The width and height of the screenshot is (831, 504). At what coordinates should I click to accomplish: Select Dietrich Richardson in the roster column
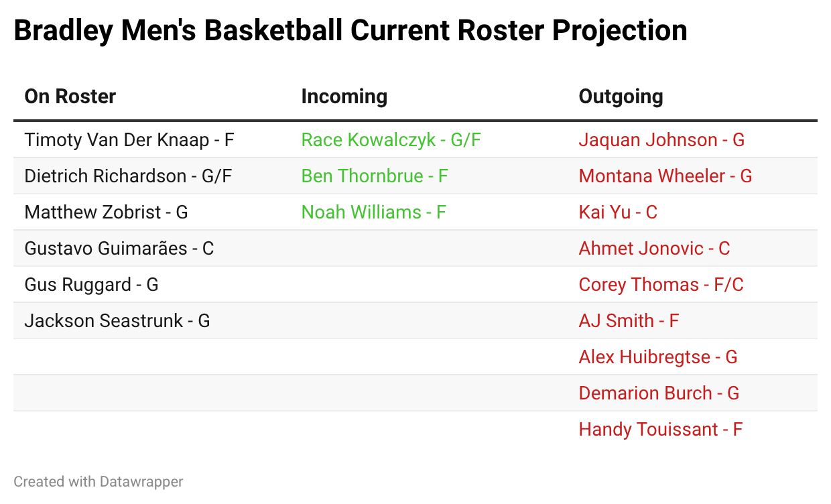[x=128, y=176]
